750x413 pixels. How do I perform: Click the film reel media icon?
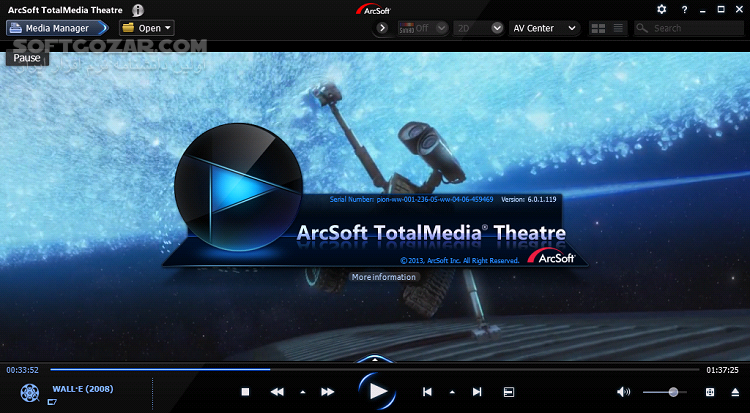click(x=30, y=393)
